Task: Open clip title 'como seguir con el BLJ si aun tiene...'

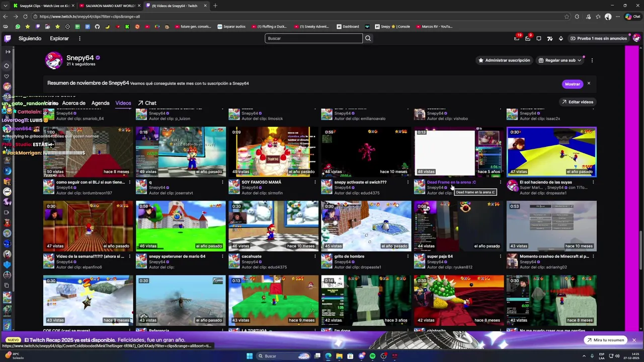Action: point(91,182)
